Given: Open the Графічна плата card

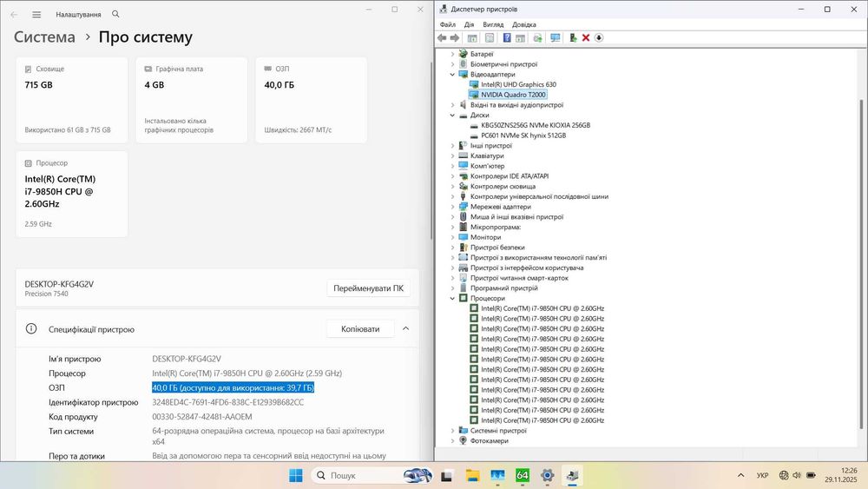Looking at the screenshot, I should coord(192,100).
